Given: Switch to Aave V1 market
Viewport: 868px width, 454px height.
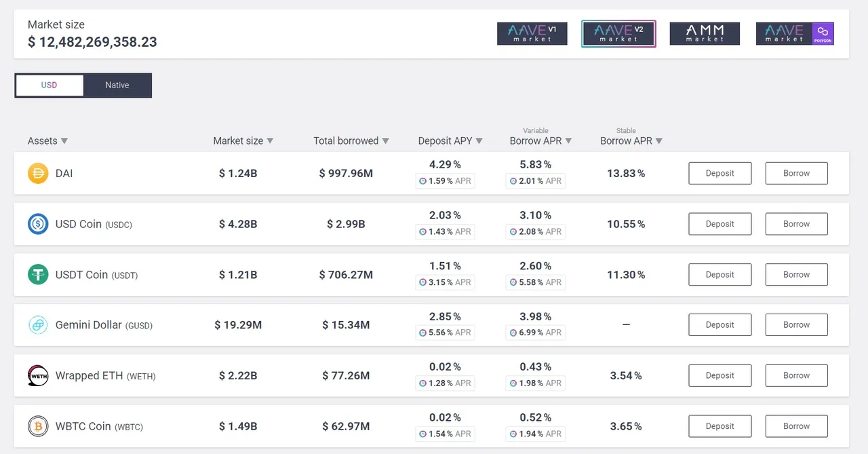Looking at the screenshot, I should tap(532, 34).
